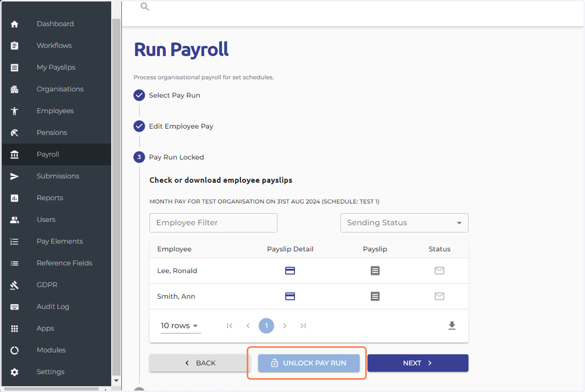Click the Employee Filter input field
Image resolution: width=585 pixels, height=392 pixels.
coord(214,223)
